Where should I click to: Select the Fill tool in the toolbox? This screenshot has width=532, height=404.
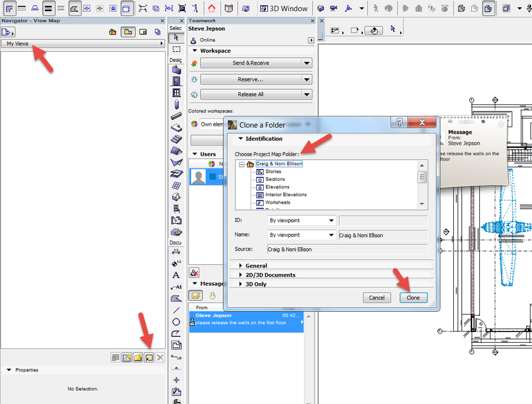(x=176, y=298)
